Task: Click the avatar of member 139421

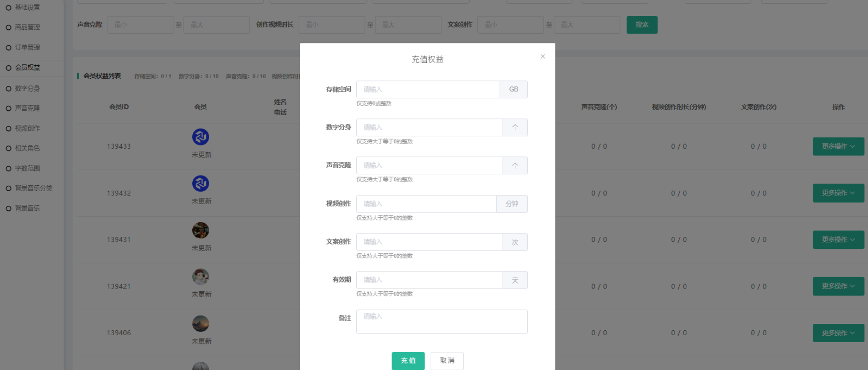Action: click(201, 277)
